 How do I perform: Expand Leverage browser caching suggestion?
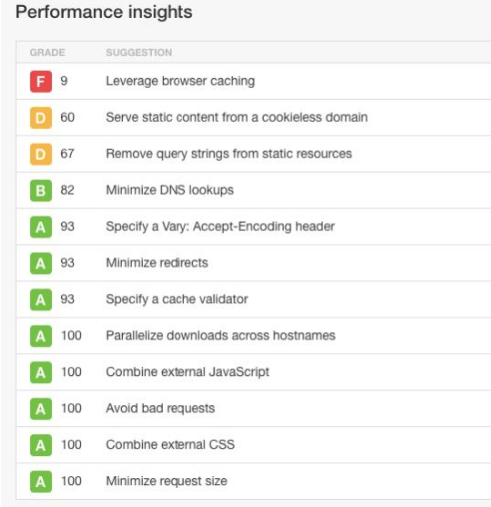click(180, 81)
